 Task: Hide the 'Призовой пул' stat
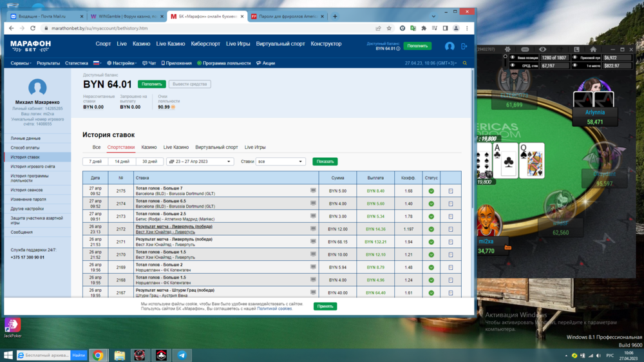[x=574, y=57]
